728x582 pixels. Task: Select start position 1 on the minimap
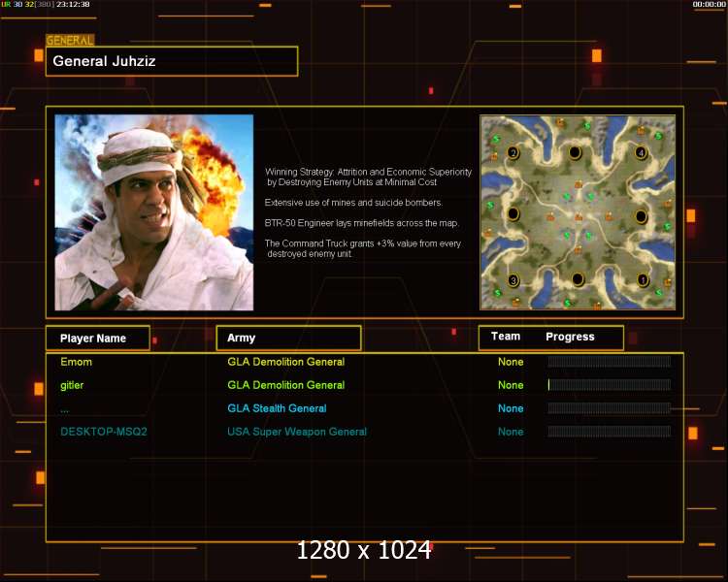click(x=643, y=280)
